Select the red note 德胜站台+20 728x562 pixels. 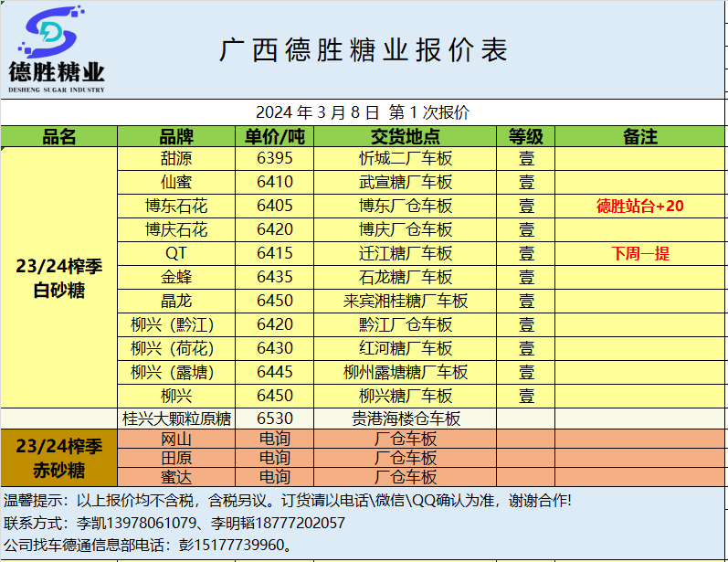[639, 206]
